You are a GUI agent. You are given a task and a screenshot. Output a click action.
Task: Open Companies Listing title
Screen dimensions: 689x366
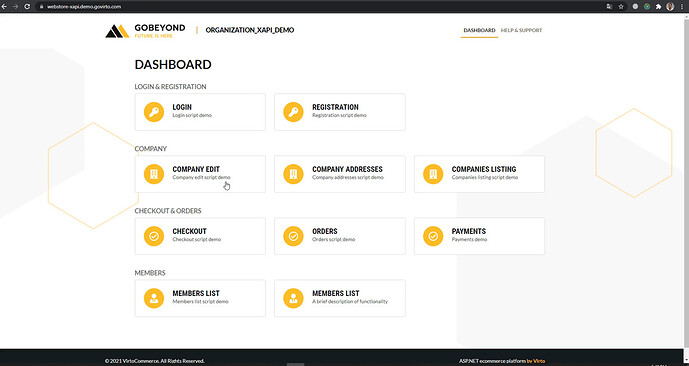(x=484, y=169)
